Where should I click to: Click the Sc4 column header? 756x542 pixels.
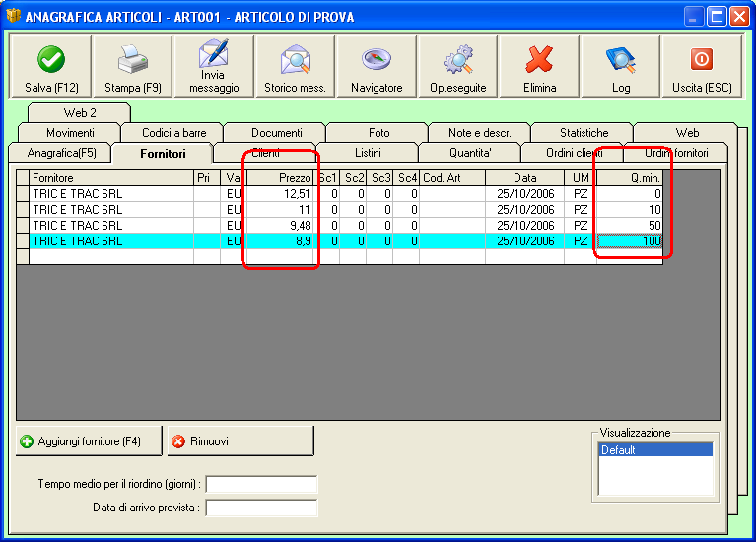click(406, 178)
